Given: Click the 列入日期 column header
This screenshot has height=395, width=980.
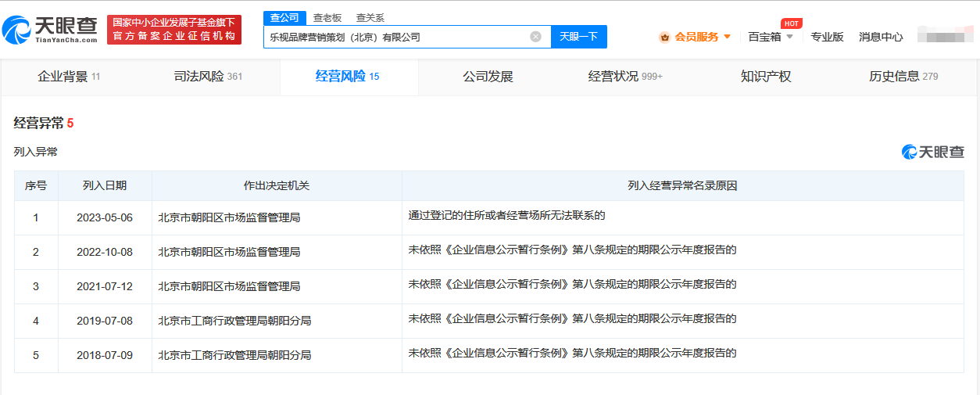Looking at the screenshot, I should pos(105,186).
